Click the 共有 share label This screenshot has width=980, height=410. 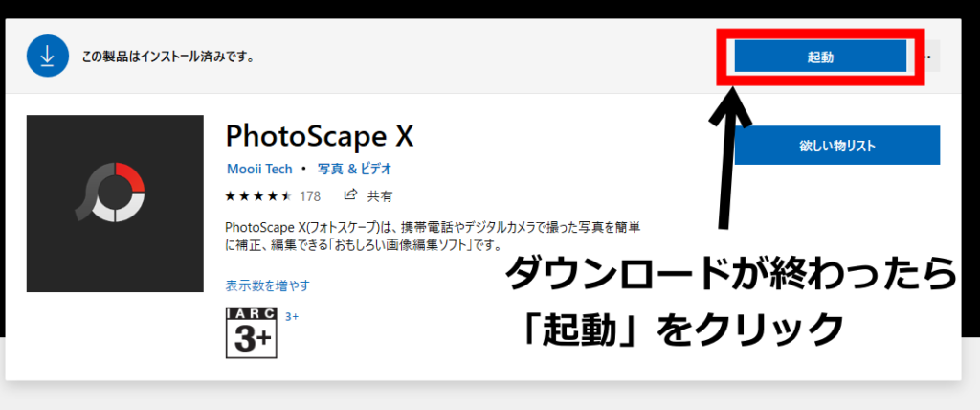380,196
